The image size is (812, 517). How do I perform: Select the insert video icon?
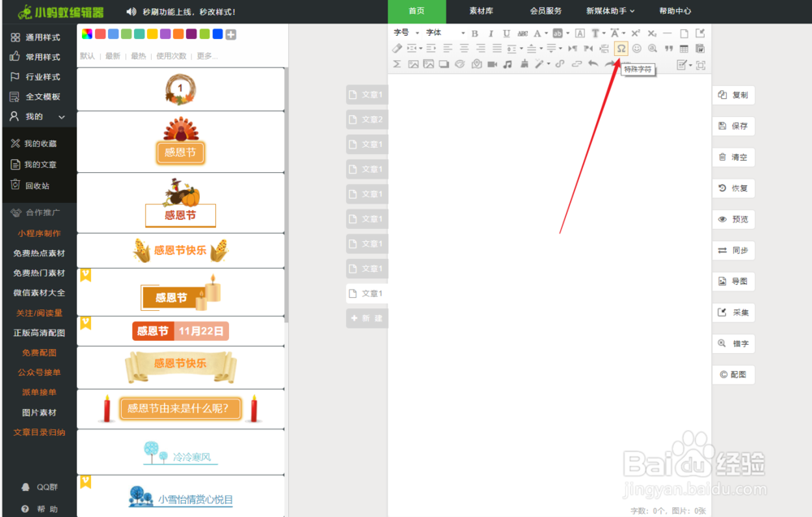(491, 64)
